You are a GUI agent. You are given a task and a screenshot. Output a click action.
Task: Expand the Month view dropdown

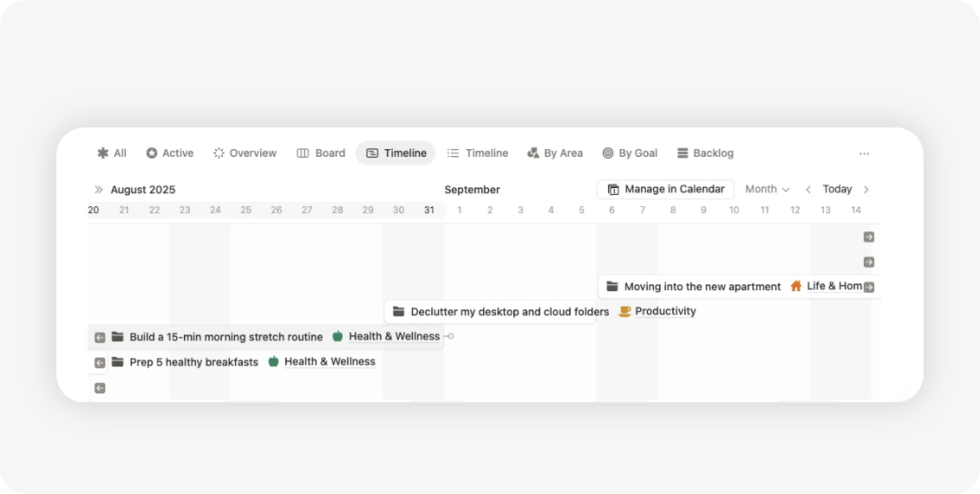768,190
